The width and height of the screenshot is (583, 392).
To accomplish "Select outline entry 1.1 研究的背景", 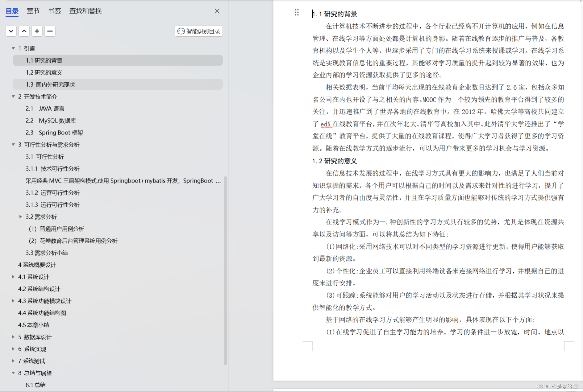I will [118, 60].
